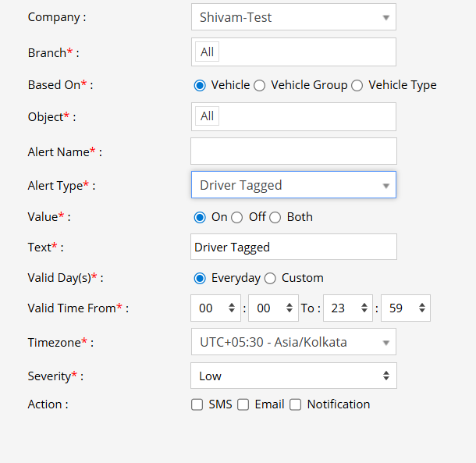Set Value to On
The width and height of the screenshot is (476, 463).
point(200,217)
